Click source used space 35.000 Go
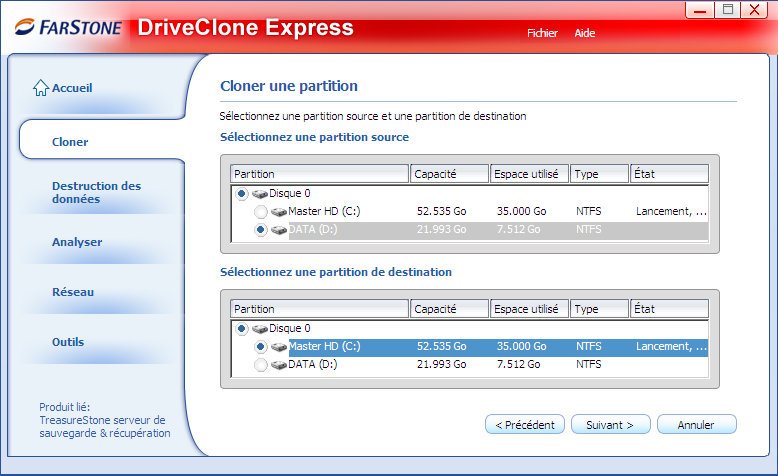778x476 pixels. click(x=521, y=211)
